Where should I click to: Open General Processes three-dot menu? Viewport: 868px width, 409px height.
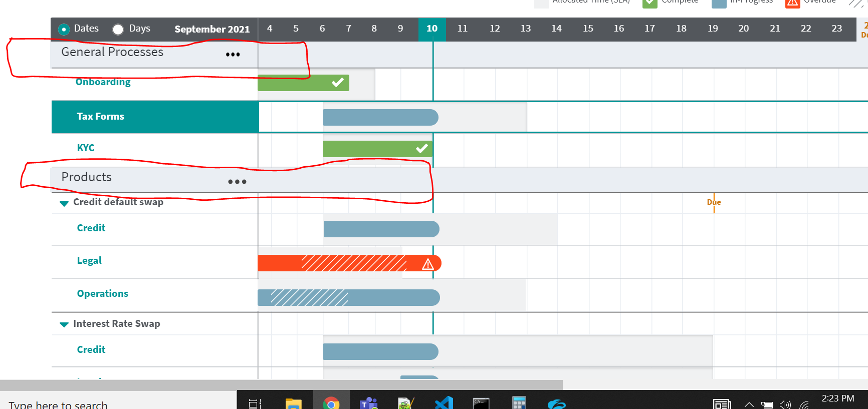coord(233,55)
